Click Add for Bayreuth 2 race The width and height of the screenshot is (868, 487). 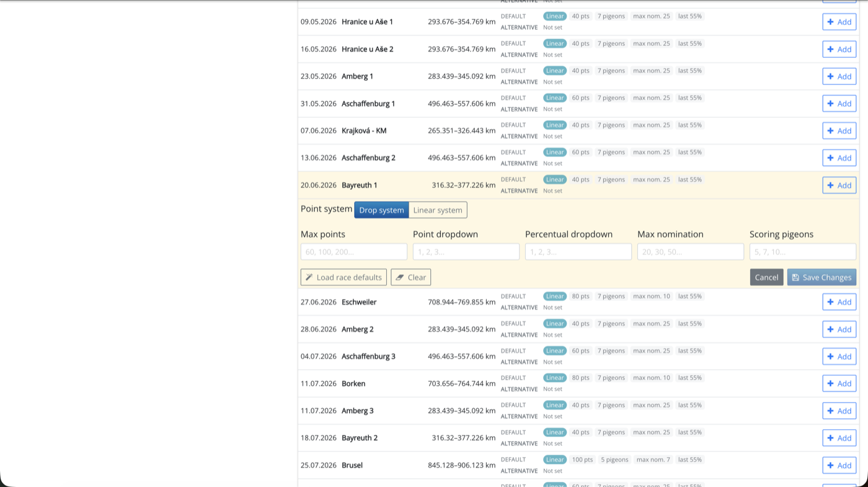(839, 438)
